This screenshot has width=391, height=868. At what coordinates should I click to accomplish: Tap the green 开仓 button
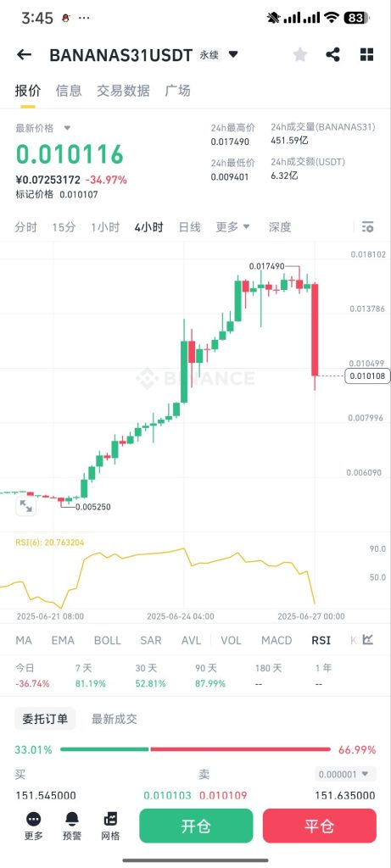point(196,826)
